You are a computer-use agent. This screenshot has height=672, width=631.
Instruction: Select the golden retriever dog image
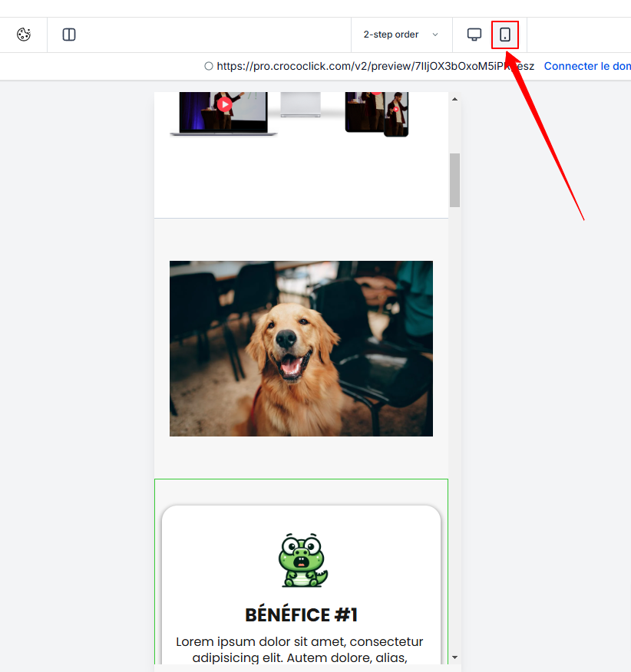point(301,348)
